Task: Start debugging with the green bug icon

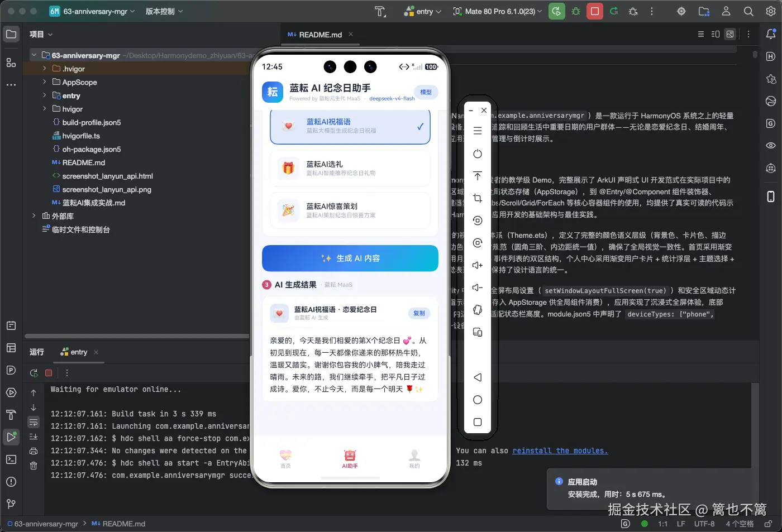Action: [576, 11]
